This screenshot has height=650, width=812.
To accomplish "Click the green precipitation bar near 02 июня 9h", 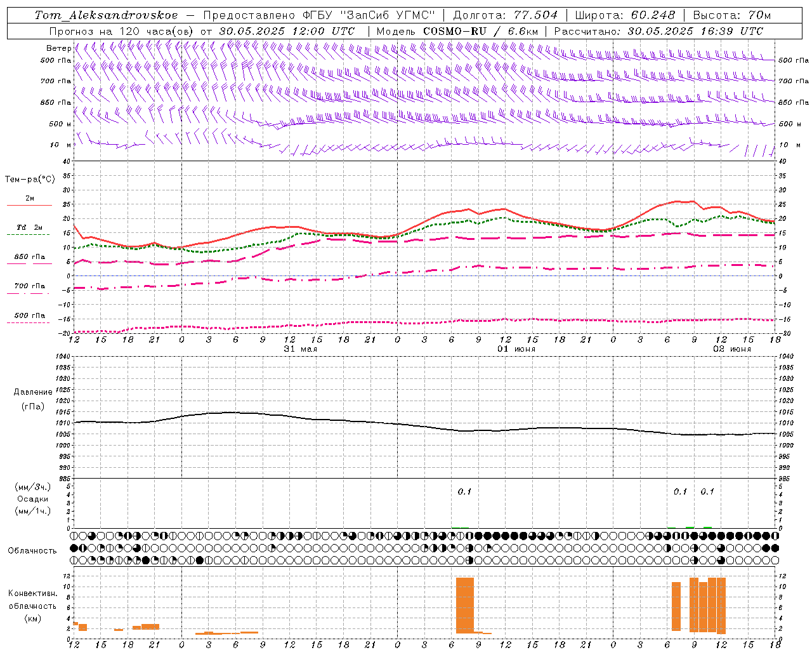I will click(690, 527).
